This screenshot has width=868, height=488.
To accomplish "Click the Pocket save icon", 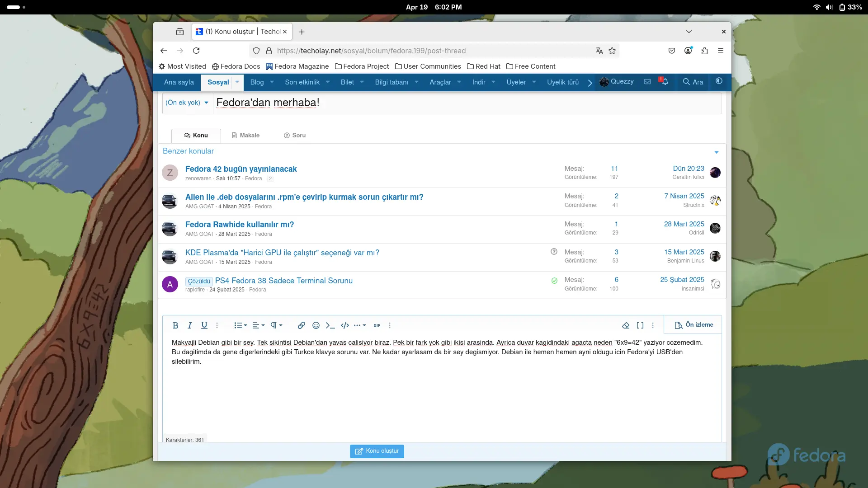I will coord(672,51).
